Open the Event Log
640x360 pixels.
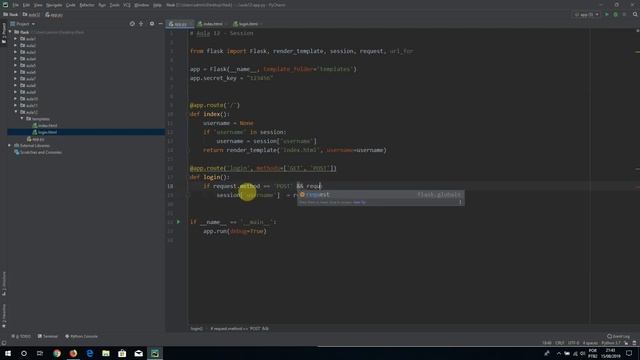[x=618, y=336]
